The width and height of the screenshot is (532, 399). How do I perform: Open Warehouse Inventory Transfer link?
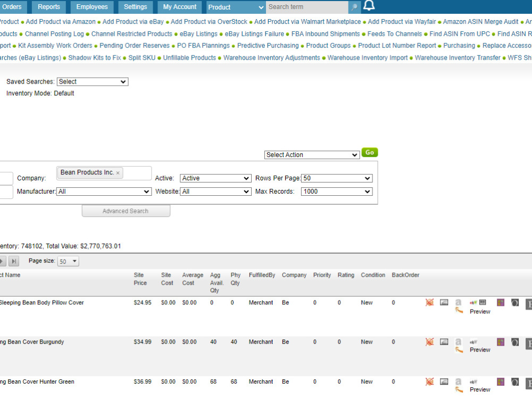pos(458,57)
